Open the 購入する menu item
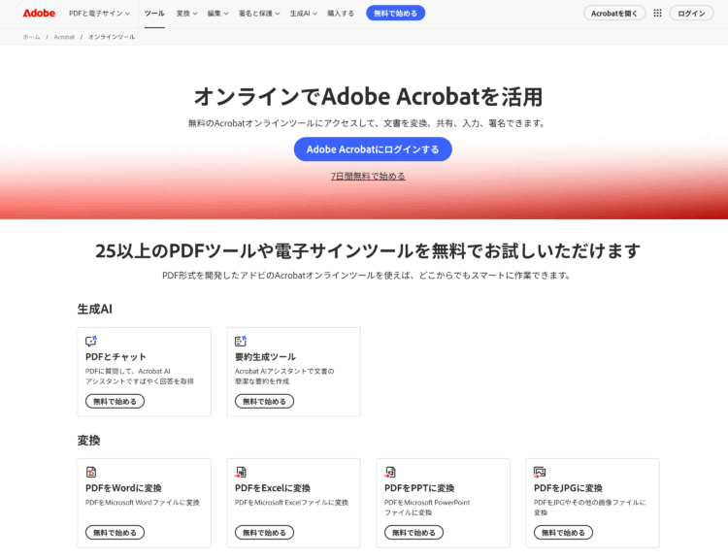This screenshot has width=728, height=560. (x=341, y=14)
